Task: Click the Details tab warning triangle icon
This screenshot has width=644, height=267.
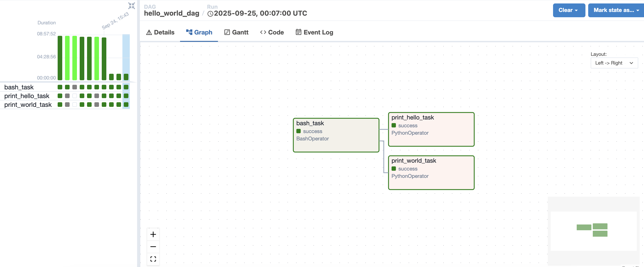Action: coord(149,32)
